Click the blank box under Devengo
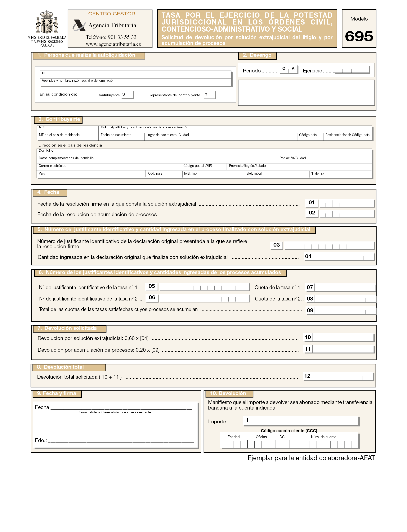407x532 pixels. point(306,93)
